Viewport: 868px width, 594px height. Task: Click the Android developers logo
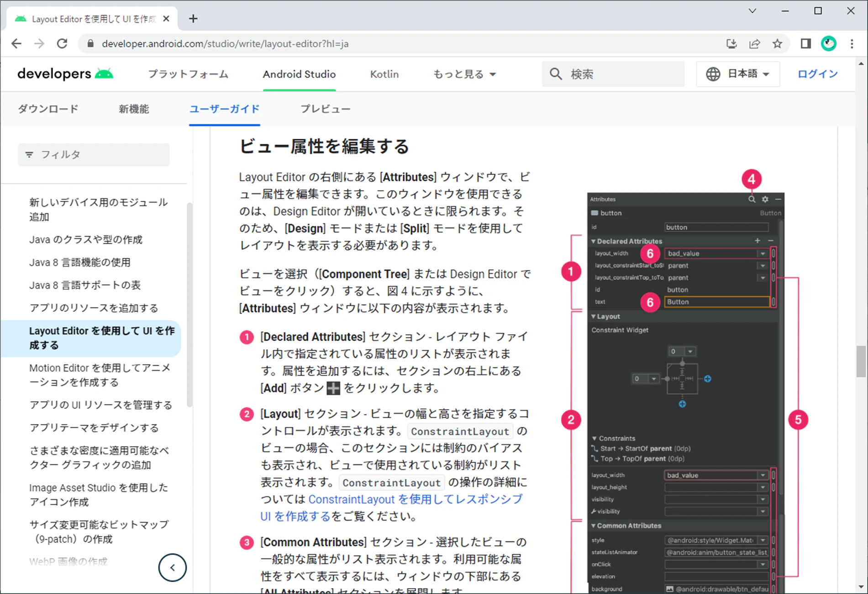[x=65, y=74]
